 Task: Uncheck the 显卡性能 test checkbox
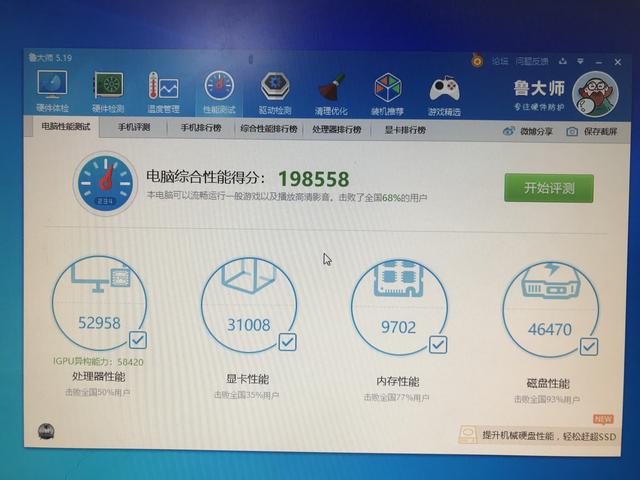point(287,342)
